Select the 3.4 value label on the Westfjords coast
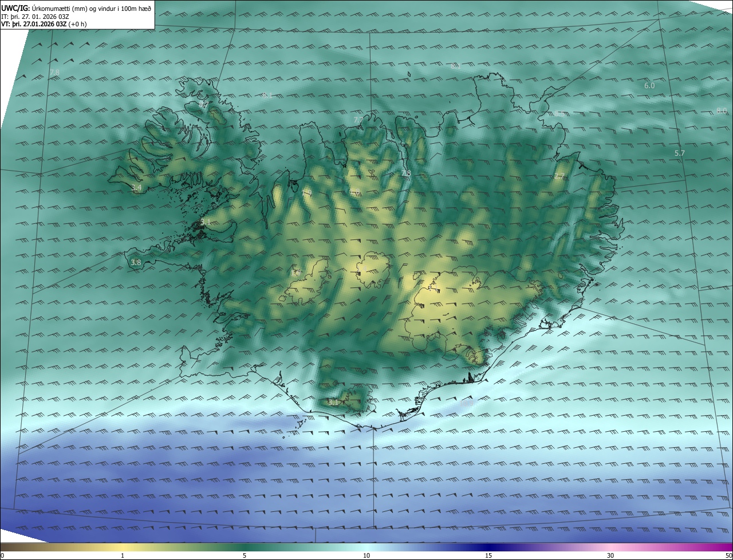Image resolution: width=733 pixels, height=560 pixels. (x=136, y=188)
